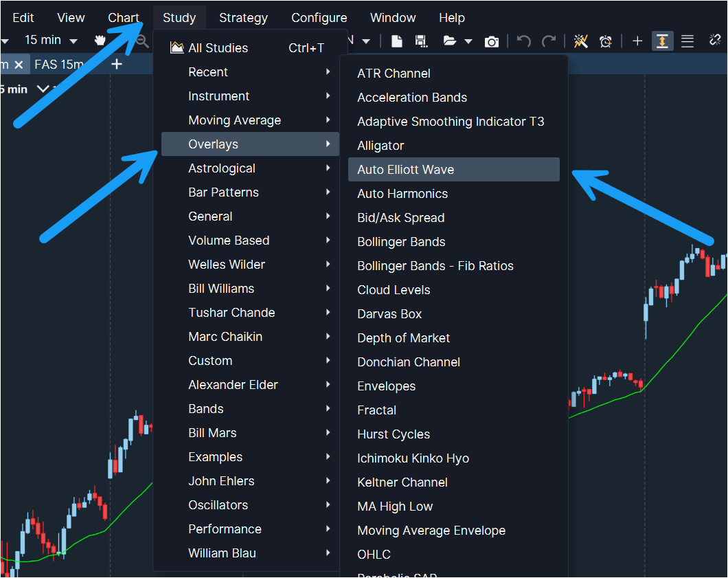Click the save chart icon

[421, 41]
